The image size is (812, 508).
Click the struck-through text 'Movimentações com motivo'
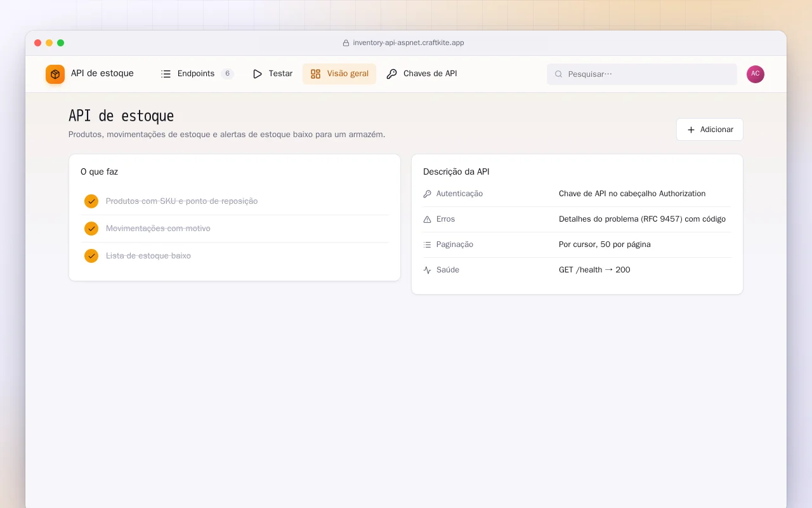(158, 229)
